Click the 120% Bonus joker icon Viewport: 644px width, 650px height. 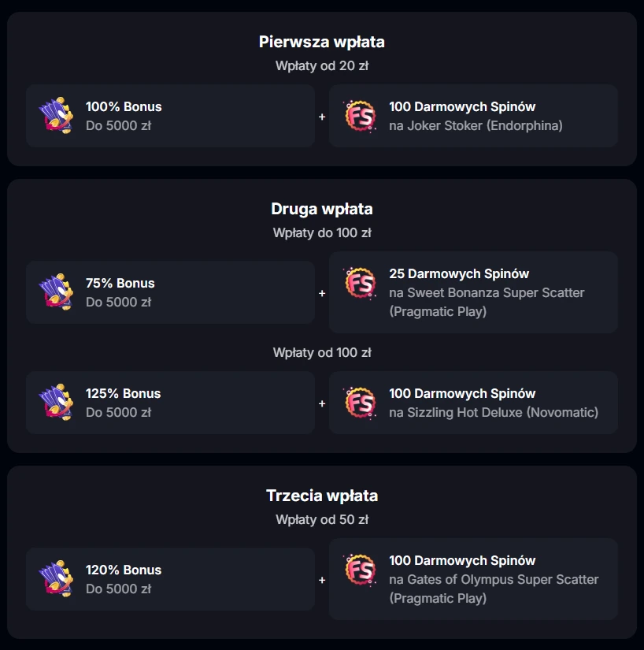(56, 579)
